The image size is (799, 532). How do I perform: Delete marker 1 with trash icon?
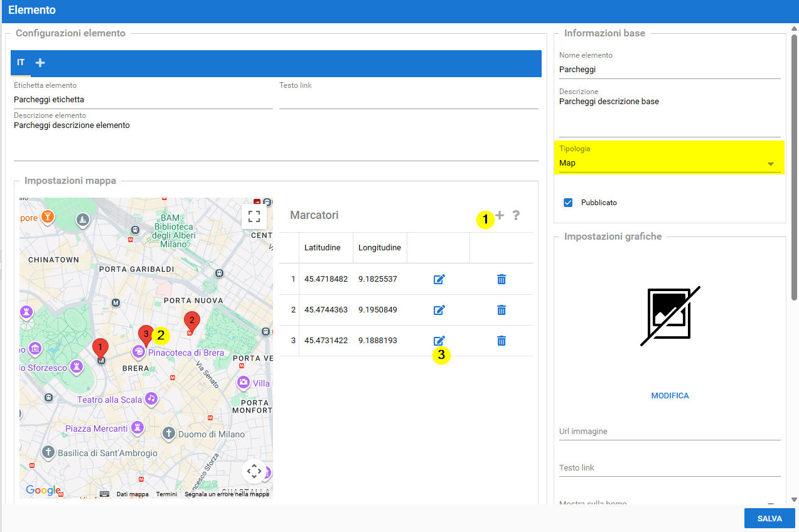click(x=501, y=279)
